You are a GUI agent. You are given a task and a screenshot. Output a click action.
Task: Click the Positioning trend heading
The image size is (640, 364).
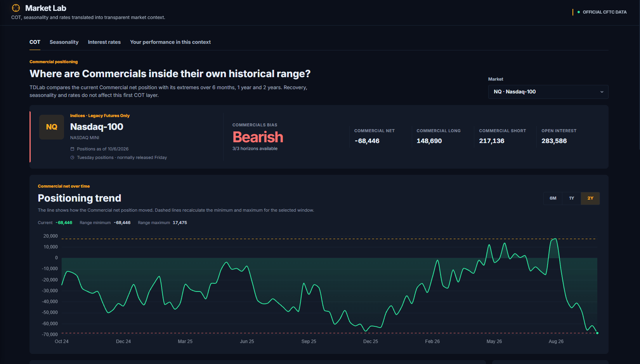pos(80,198)
